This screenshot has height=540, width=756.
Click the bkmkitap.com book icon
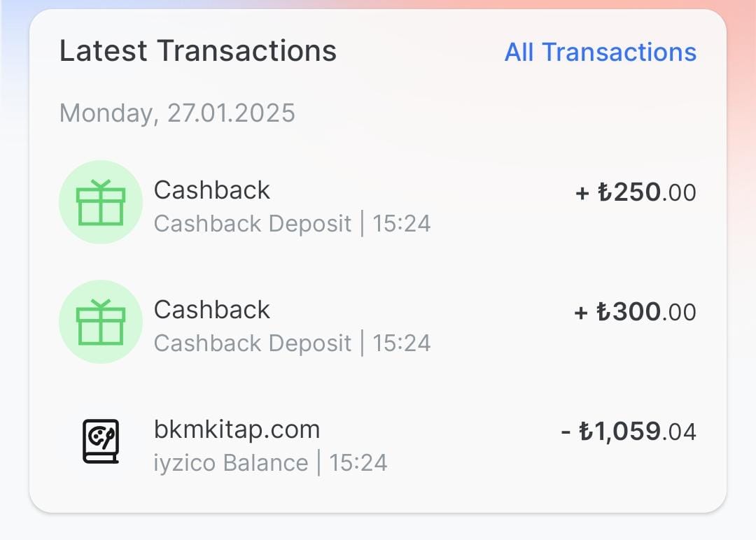pyautogui.click(x=100, y=441)
